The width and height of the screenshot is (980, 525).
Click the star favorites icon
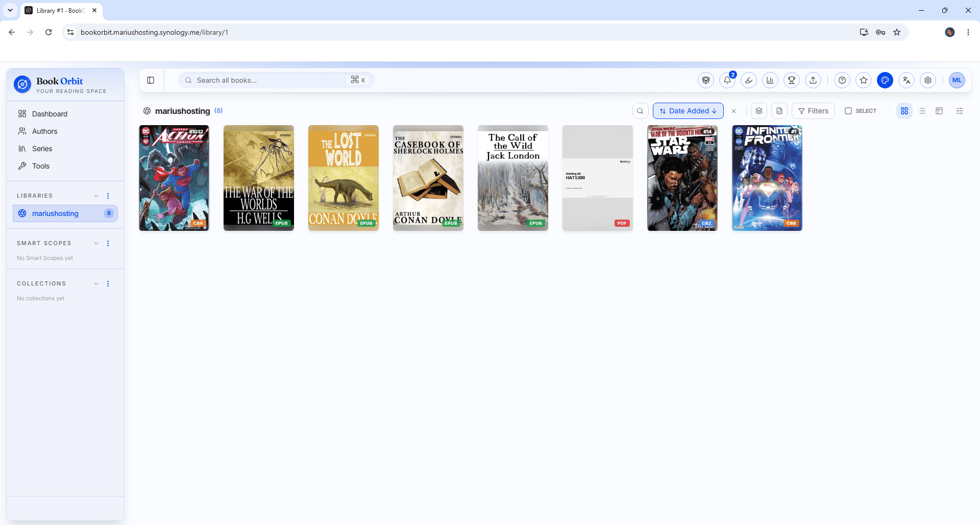pyautogui.click(x=864, y=80)
